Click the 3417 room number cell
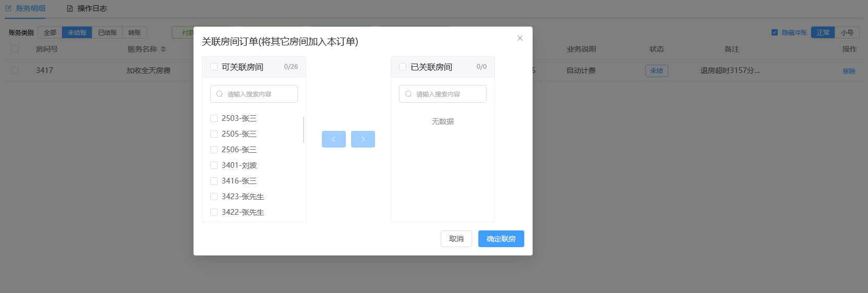The image size is (868, 293). click(44, 70)
